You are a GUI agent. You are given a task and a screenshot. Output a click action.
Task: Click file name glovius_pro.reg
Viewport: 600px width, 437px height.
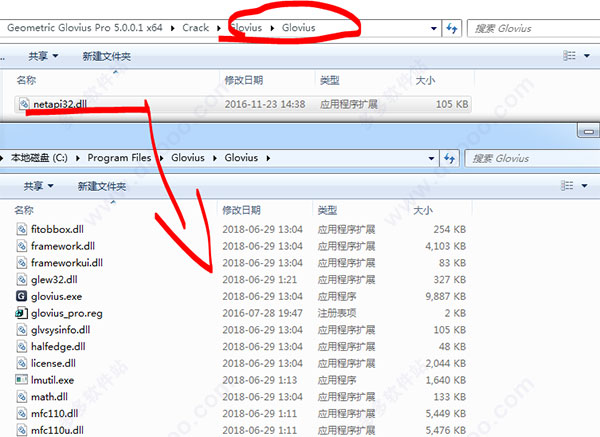coord(67,313)
